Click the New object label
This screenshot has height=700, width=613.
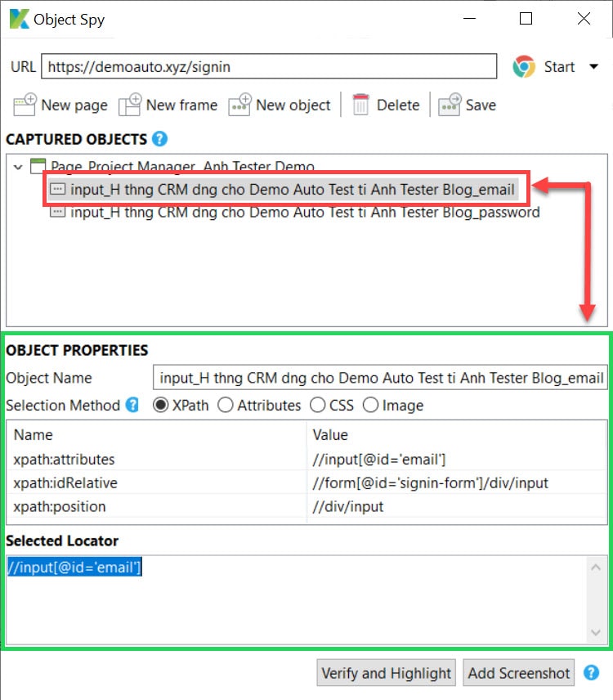293,105
